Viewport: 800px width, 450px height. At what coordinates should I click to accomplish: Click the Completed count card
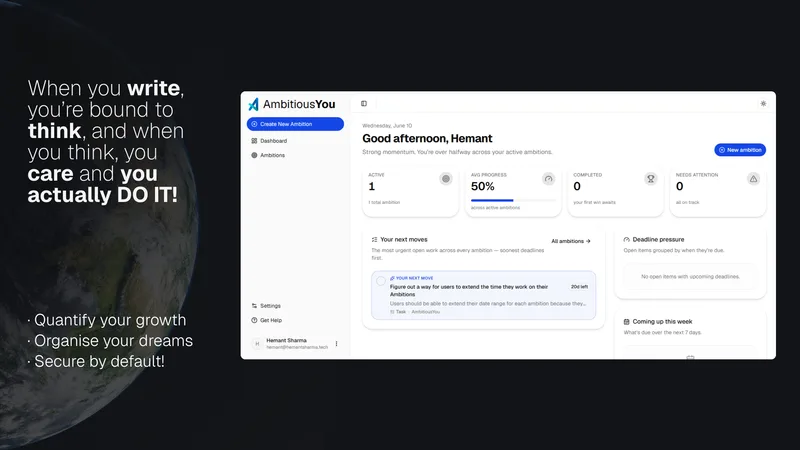coord(615,192)
